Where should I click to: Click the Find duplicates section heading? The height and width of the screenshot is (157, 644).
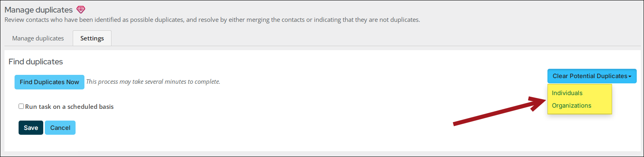point(36,62)
